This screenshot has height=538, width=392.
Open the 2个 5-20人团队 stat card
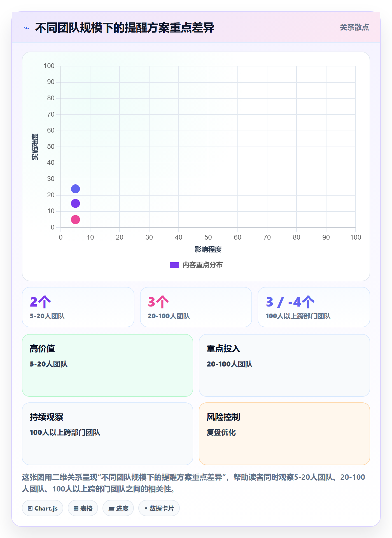[78, 307]
